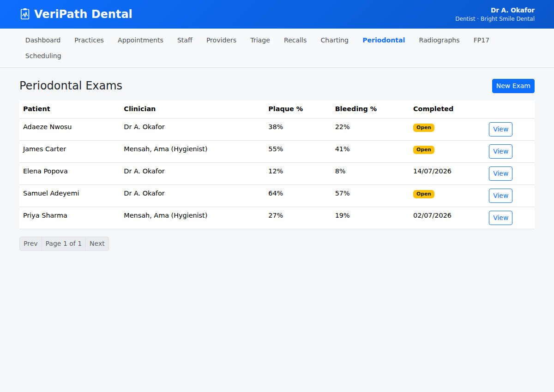View Samuel Adeyemi's periodontal exam
Viewport: 554px width, 392px height.
[x=500, y=196]
